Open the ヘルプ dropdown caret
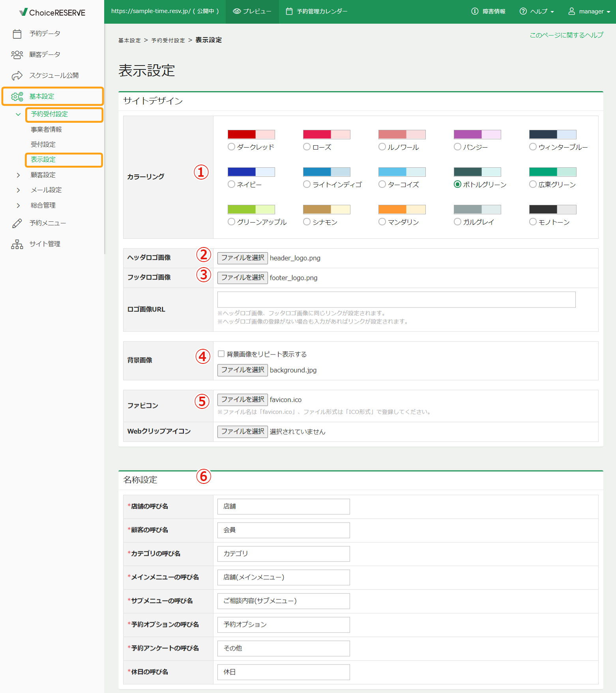The height and width of the screenshot is (693, 616). [552, 12]
